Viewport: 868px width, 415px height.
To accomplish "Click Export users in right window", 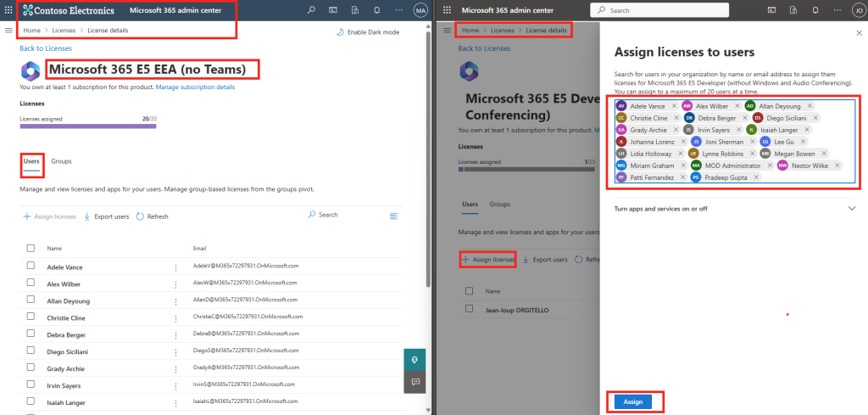I will pos(545,260).
